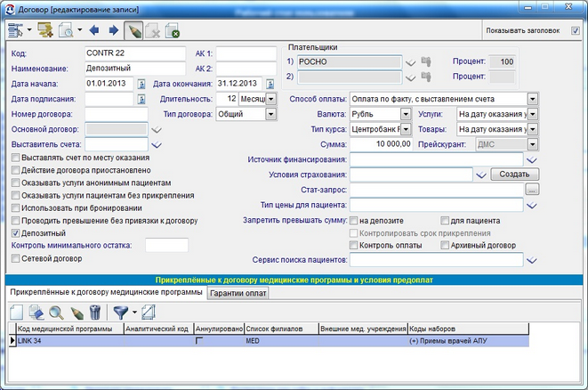Open Товары date dropdown
The height and width of the screenshot is (390, 588).
[533, 129]
